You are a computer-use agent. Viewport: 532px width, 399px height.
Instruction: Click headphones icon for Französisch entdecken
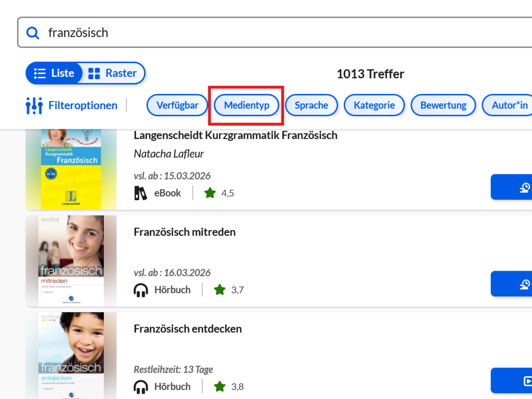coord(141,387)
